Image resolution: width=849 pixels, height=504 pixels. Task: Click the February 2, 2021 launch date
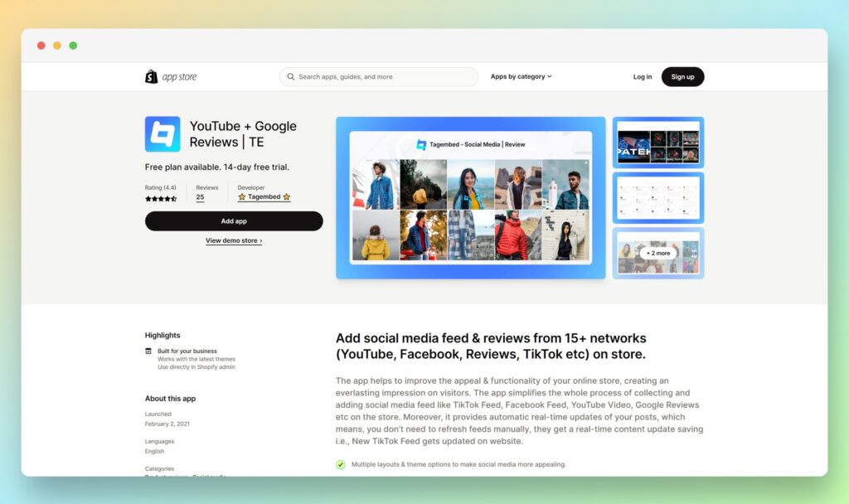click(x=167, y=424)
